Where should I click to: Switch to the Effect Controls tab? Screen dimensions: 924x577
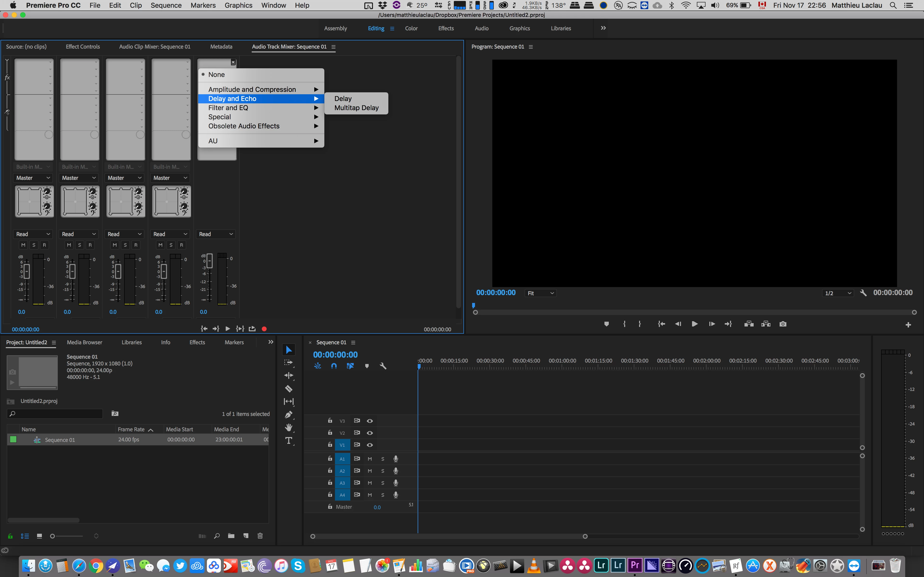point(83,47)
